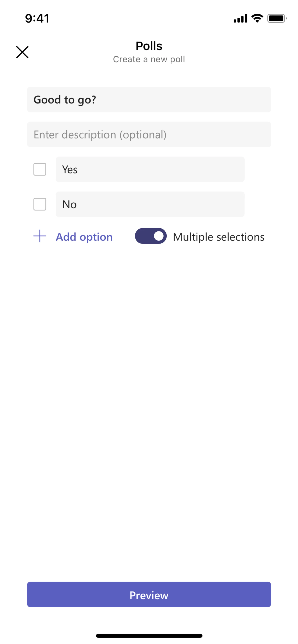Image resolution: width=298 pixels, height=644 pixels.
Task: Edit the No option text field
Action: 150,204
